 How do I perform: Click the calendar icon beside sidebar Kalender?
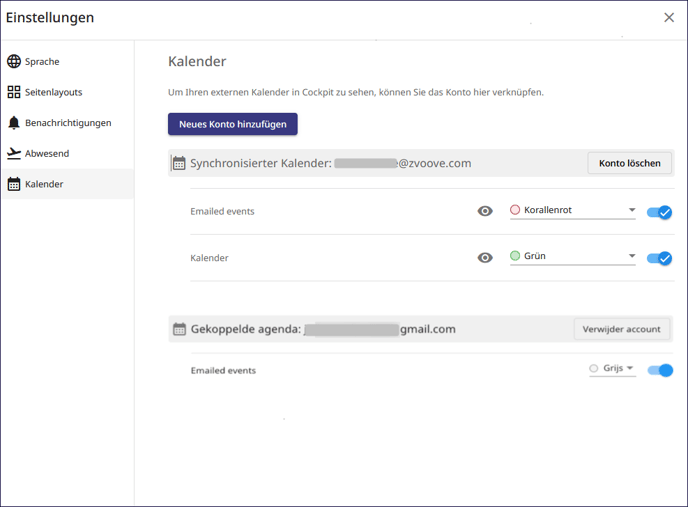(14, 184)
